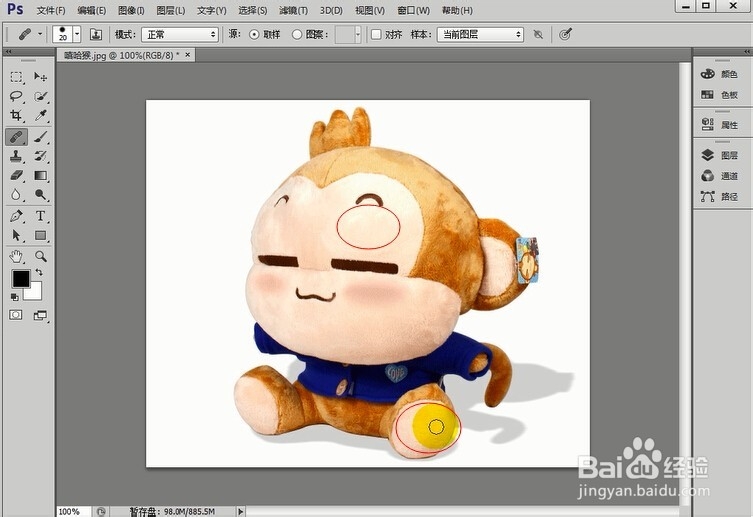Select the Hand tool
This screenshot has width=753, height=517.
point(16,256)
